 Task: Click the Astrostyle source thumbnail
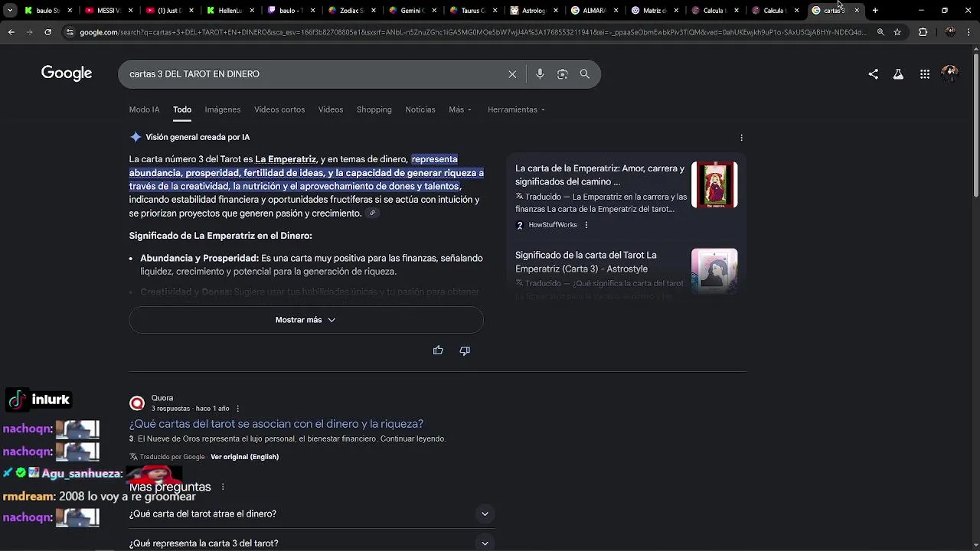pos(714,271)
